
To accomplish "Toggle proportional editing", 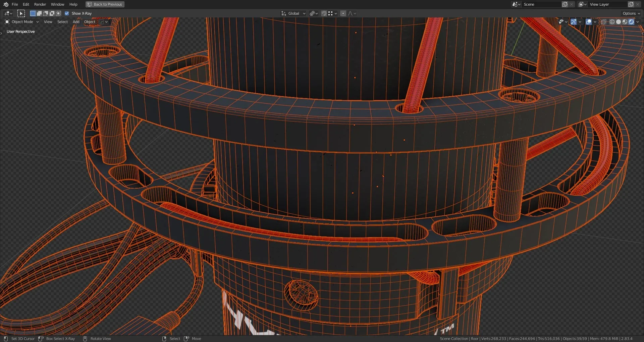I will [x=343, y=13].
